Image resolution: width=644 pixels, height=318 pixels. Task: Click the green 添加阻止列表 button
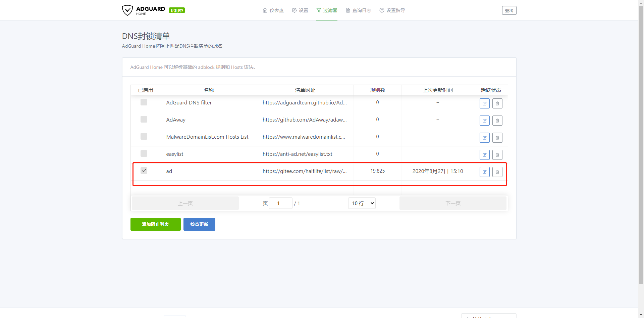click(x=155, y=224)
